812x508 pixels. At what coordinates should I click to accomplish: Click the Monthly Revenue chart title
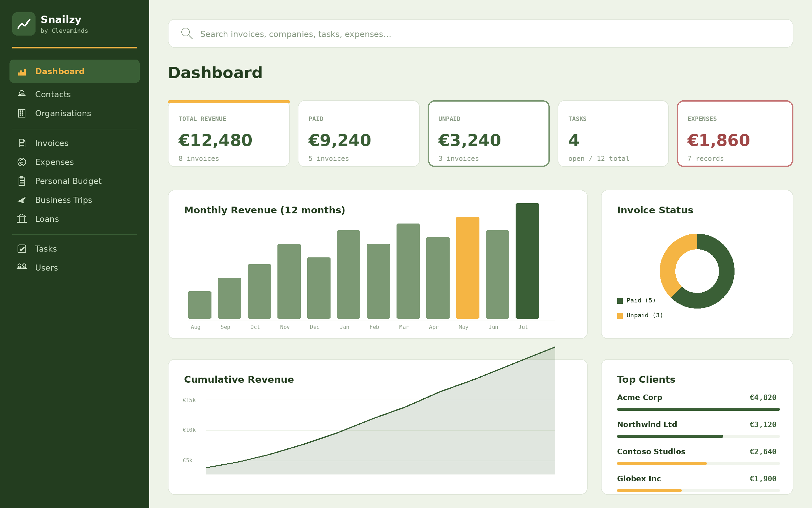(265, 210)
